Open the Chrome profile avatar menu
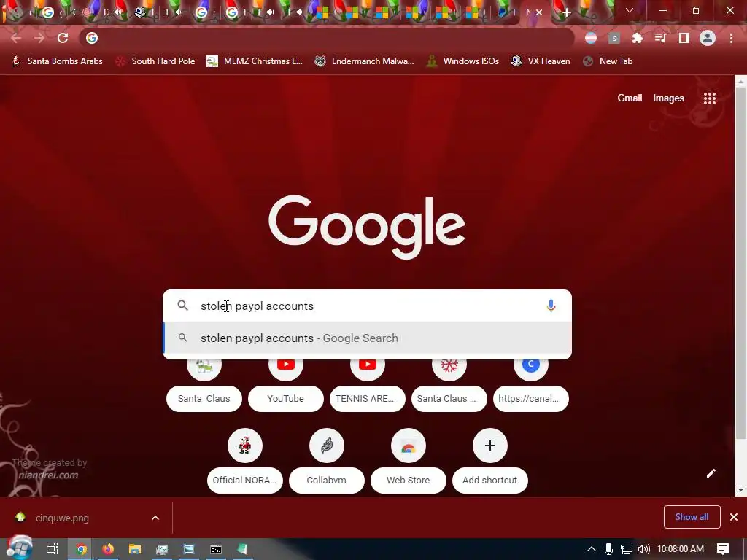 pos(708,38)
